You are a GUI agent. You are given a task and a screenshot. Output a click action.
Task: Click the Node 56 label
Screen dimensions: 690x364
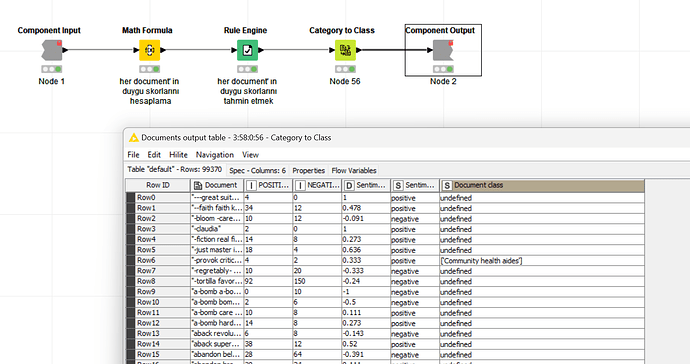pos(345,81)
